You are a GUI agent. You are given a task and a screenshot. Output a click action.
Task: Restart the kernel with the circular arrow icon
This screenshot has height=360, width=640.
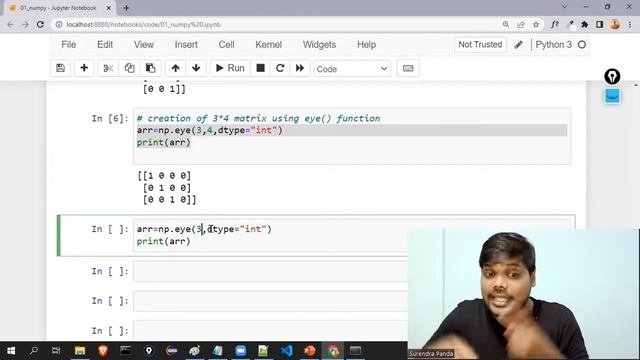280,68
